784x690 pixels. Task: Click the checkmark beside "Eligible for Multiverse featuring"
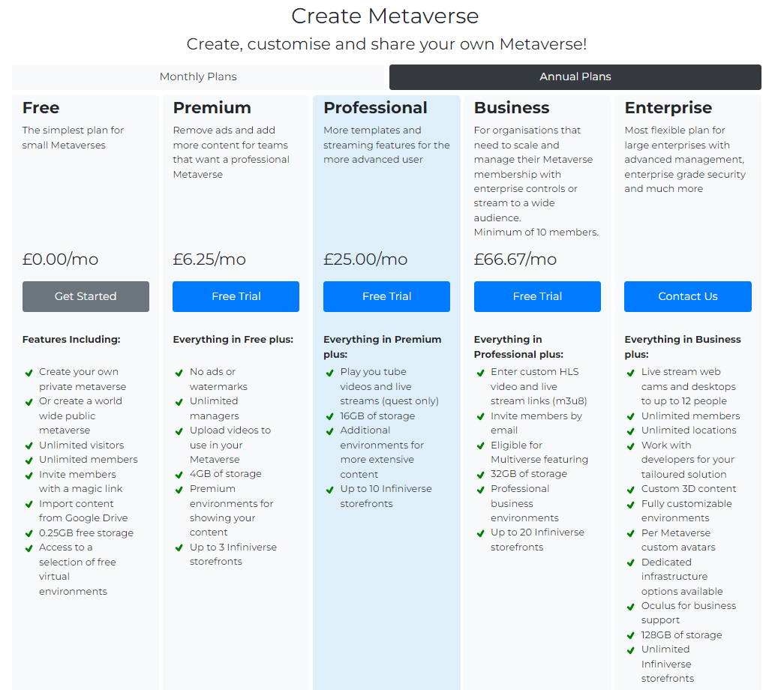tap(480, 445)
